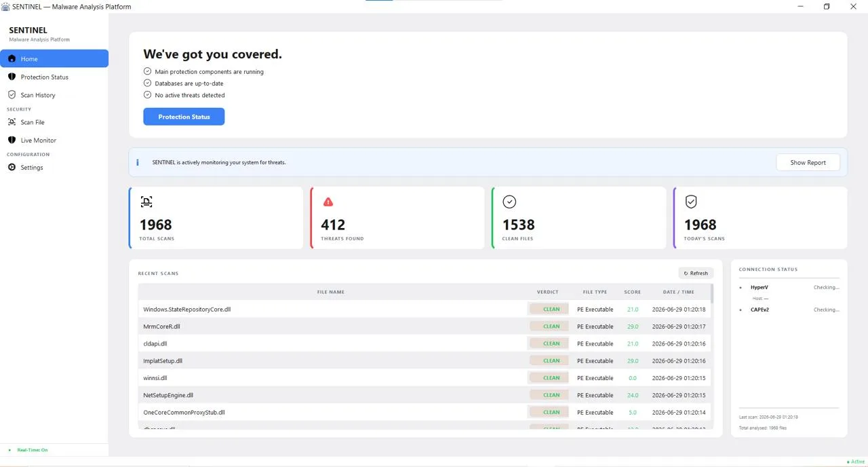Select the cldapi.dll file name
This screenshot has height=467, width=868.
[155, 343]
